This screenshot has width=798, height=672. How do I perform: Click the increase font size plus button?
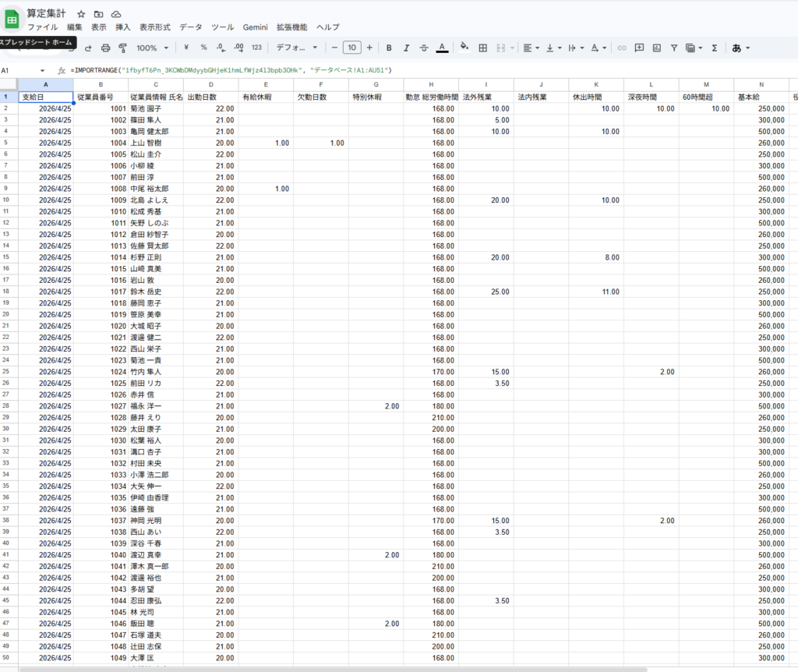tap(369, 48)
